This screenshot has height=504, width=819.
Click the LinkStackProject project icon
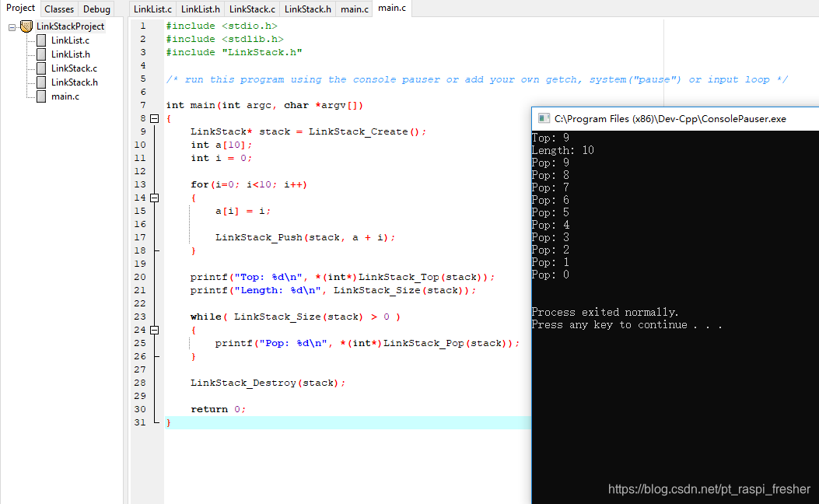pyautogui.click(x=26, y=26)
